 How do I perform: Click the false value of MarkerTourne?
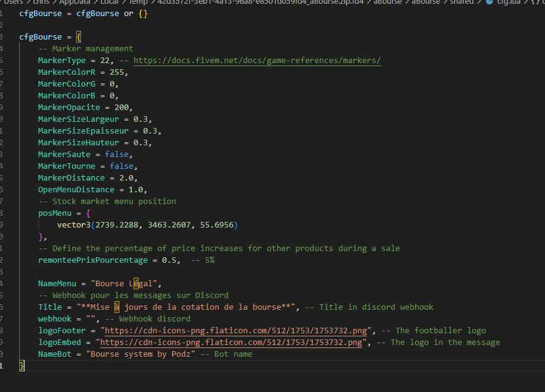click(121, 166)
